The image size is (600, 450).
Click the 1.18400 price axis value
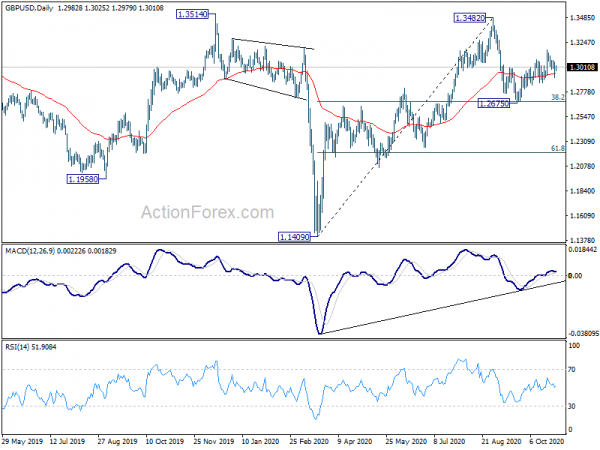point(582,191)
